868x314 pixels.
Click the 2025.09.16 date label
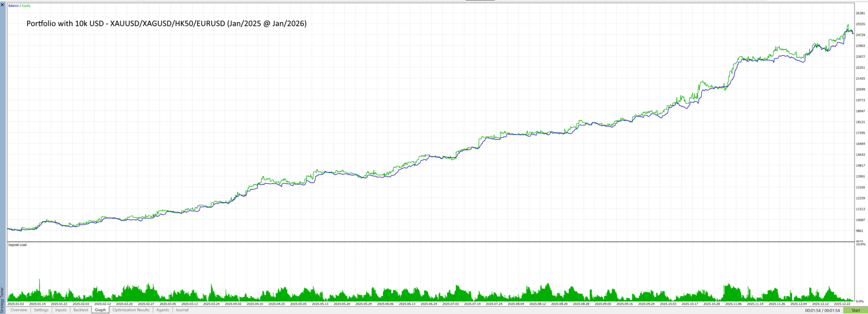pos(625,304)
